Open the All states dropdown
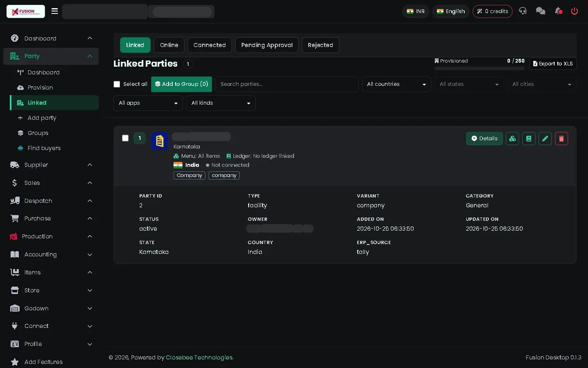588x368 pixels. [x=469, y=84]
